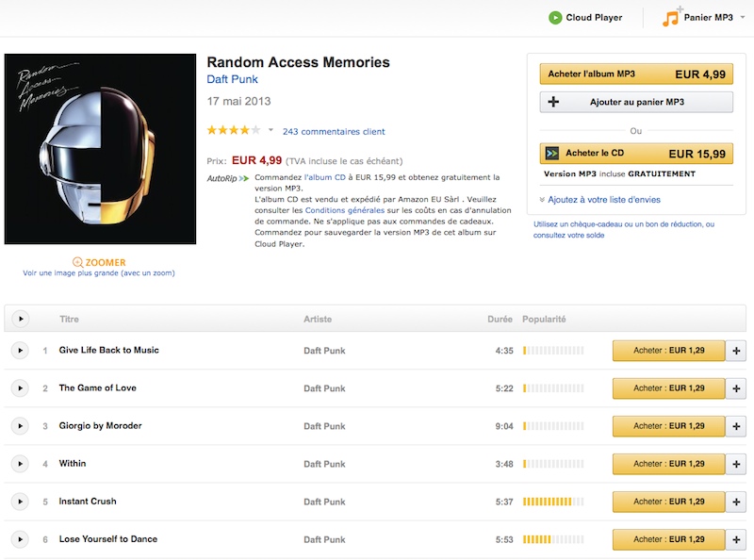
Task: Play preview of Give Life Back to Music
Action: point(20,351)
